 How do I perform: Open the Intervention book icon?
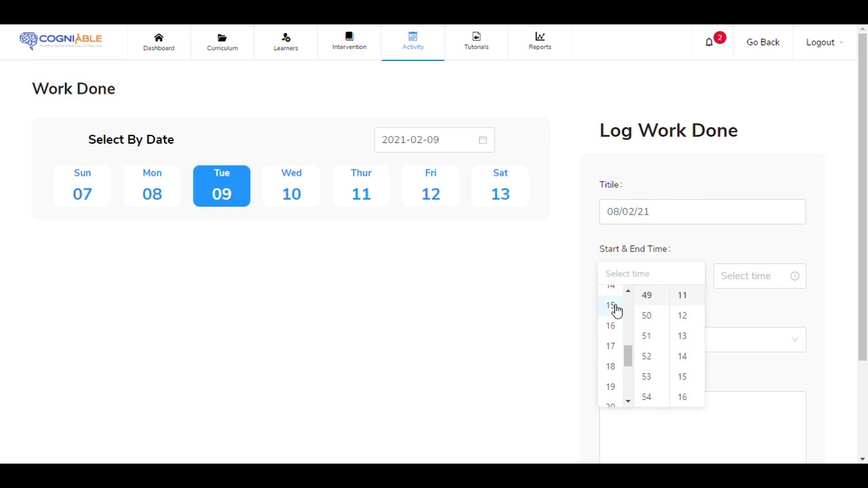point(349,37)
